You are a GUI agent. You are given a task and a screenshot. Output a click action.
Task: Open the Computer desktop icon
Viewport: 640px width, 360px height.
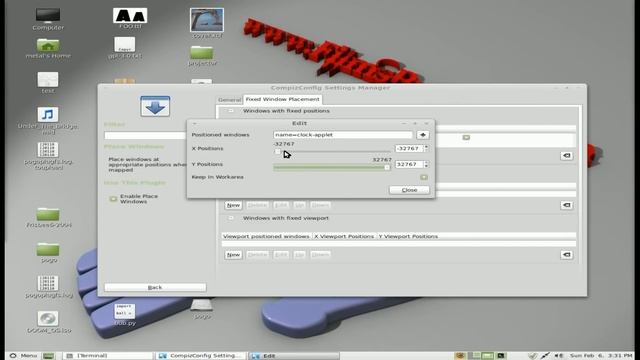point(48,16)
